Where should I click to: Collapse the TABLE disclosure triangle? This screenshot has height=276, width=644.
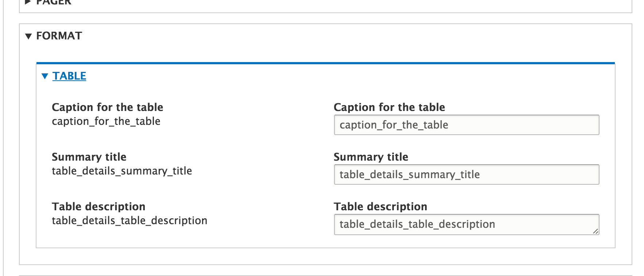pyautogui.click(x=45, y=76)
